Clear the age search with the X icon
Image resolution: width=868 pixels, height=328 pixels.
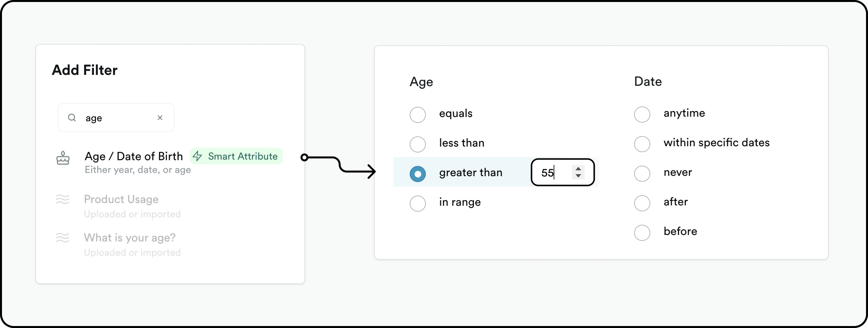click(x=160, y=118)
